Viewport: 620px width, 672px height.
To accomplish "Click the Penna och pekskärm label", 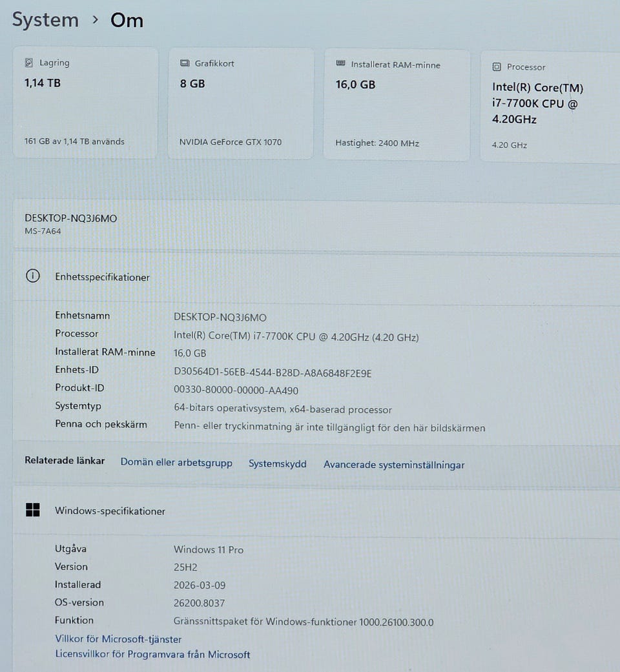I will 101,424.
